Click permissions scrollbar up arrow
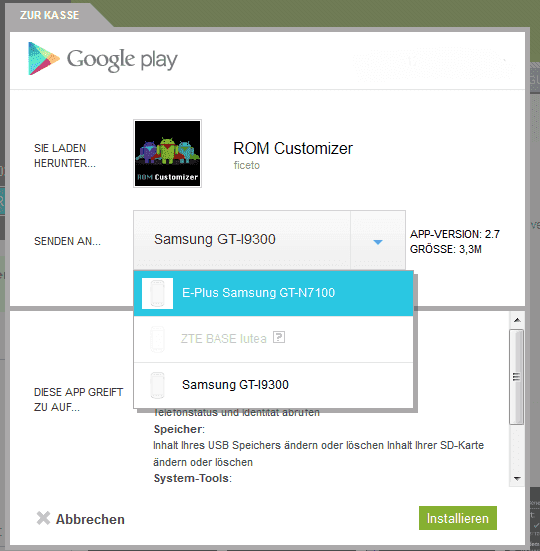 pos(517,320)
